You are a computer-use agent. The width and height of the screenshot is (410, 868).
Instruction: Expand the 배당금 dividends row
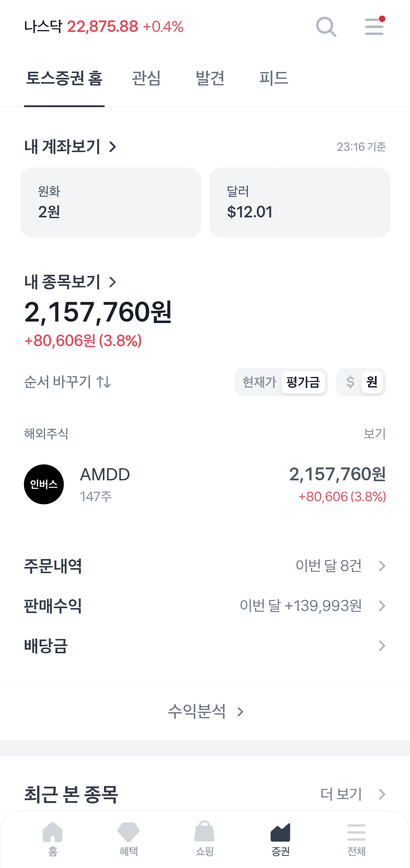point(382,646)
